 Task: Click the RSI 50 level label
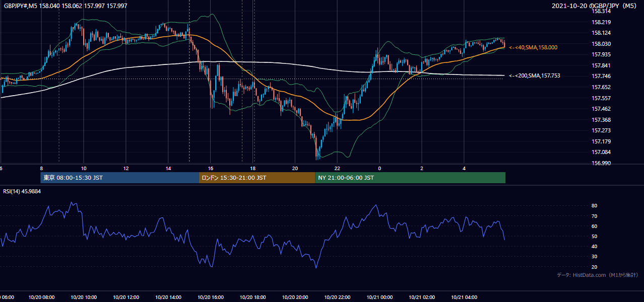594,236
